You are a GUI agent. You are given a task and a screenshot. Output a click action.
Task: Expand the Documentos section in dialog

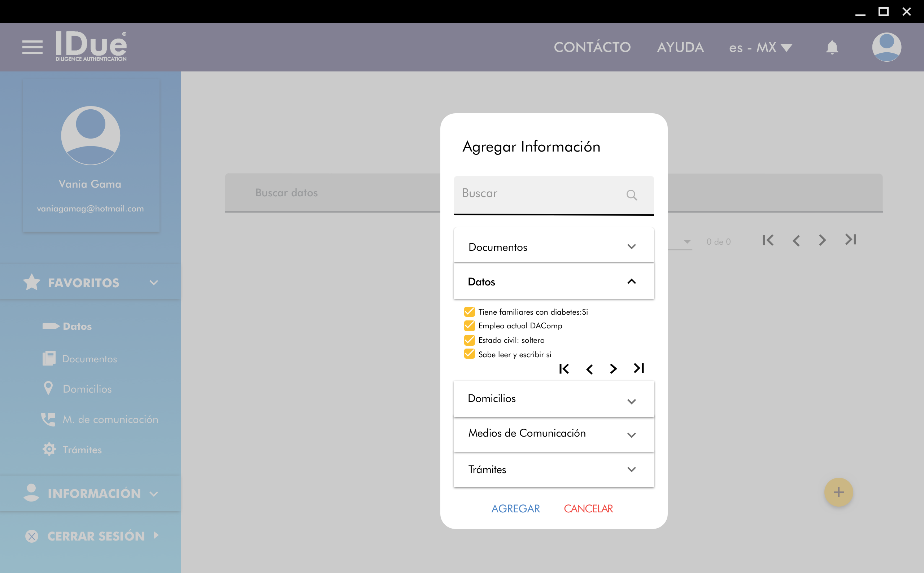[x=553, y=247]
